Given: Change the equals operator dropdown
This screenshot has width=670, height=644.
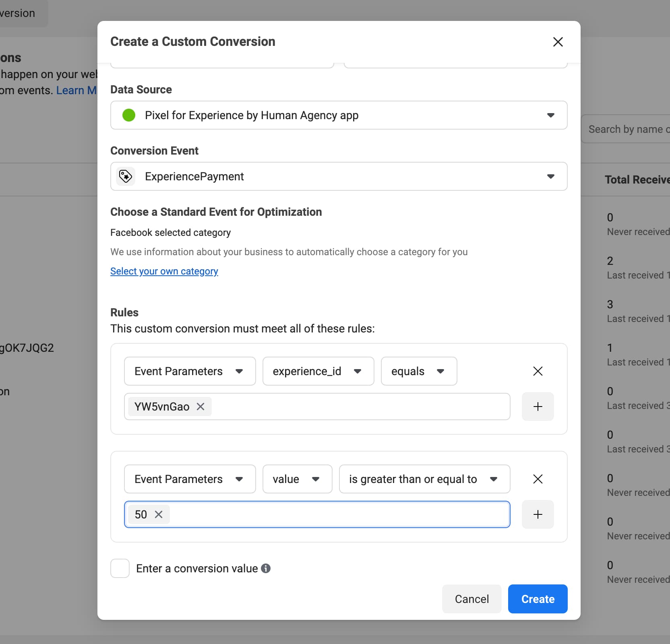Looking at the screenshot, I should tap(419, 371).
